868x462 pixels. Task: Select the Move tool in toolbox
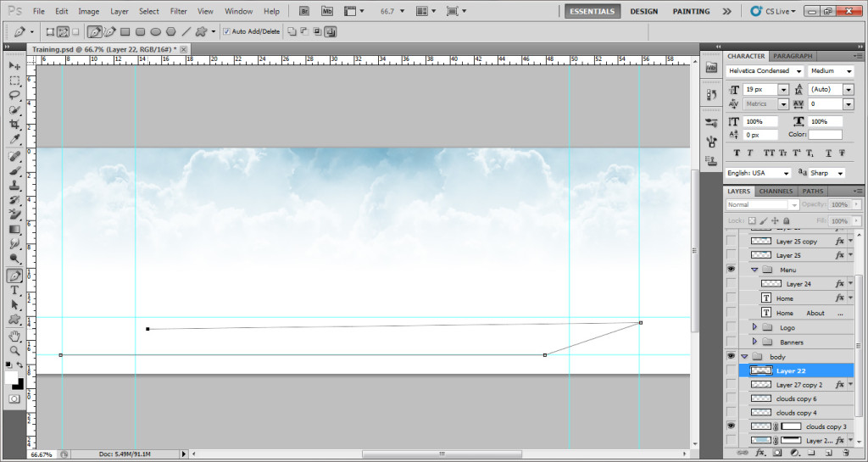click(14, 66)
